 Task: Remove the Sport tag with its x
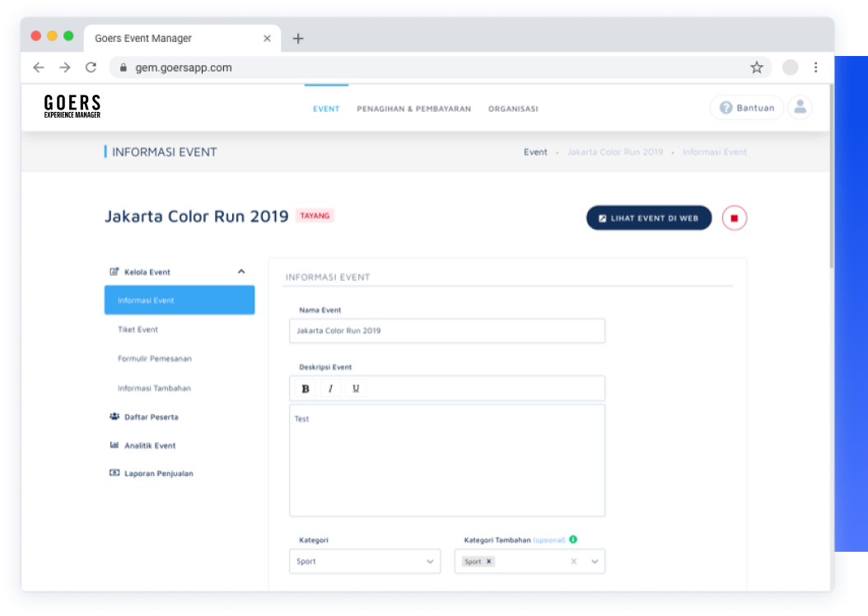(488, 562)
